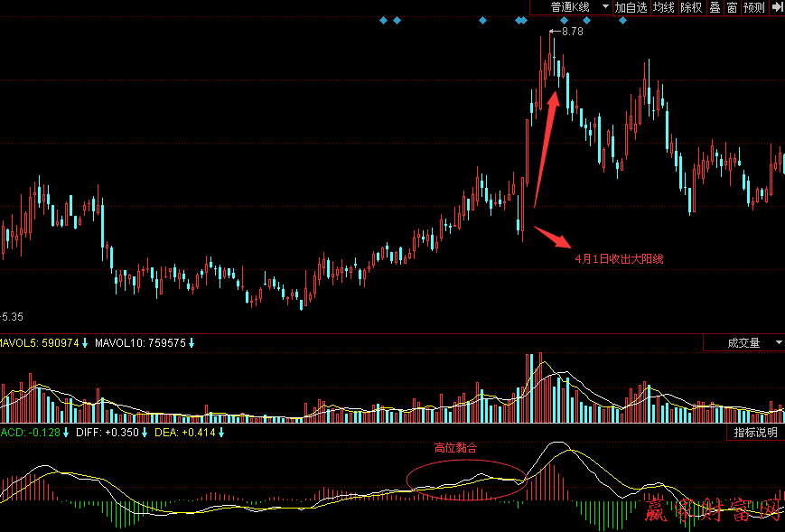The width and height of the screenshot is (785, 532).
Task: Click the arrow icon beside DEA value
Action: 220,433
